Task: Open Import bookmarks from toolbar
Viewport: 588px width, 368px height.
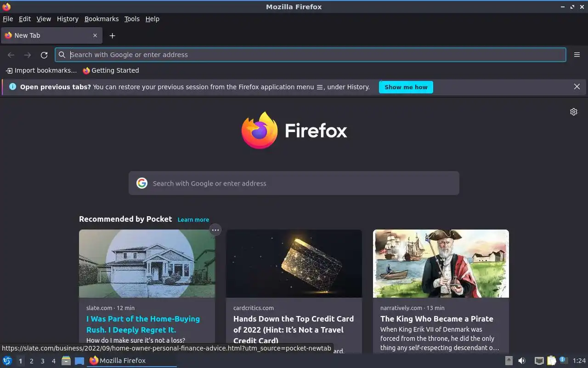Action: 41,70
